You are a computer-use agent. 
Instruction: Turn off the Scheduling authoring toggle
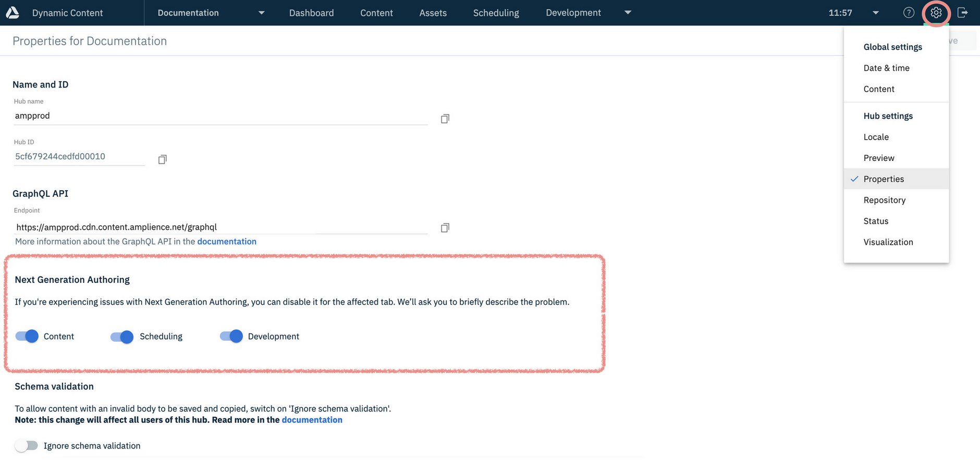coord(121,337)
